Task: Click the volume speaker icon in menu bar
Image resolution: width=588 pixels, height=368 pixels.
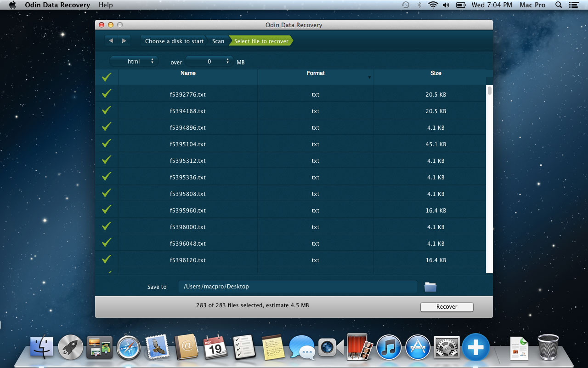Action: (446, 5)
